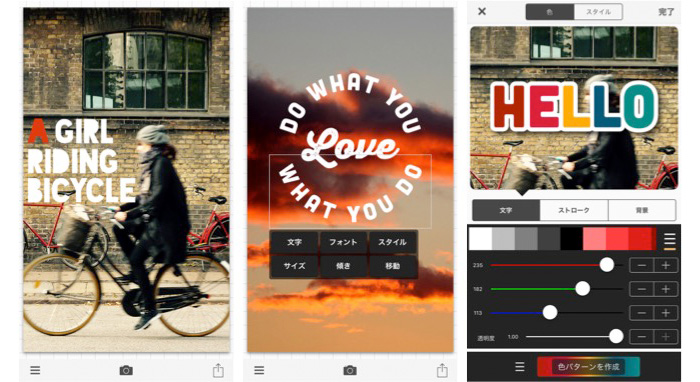
Task: Choose フォント in the text edit popup
Action: [343, 242]
